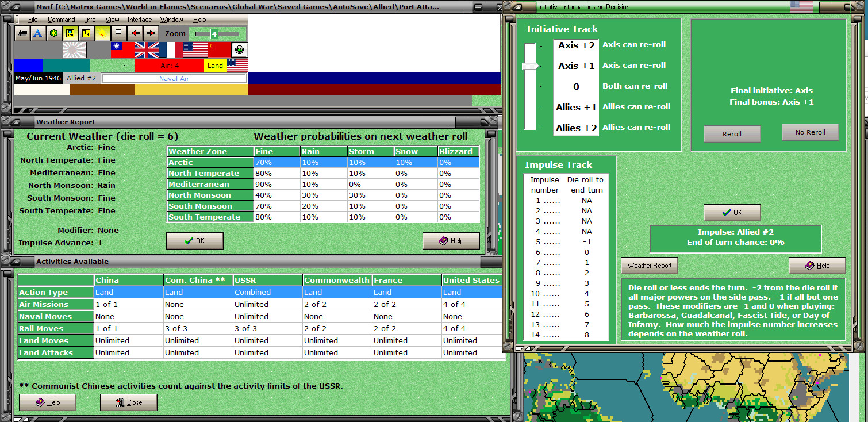
Task: Open the View menu
Action: point(112,20)
